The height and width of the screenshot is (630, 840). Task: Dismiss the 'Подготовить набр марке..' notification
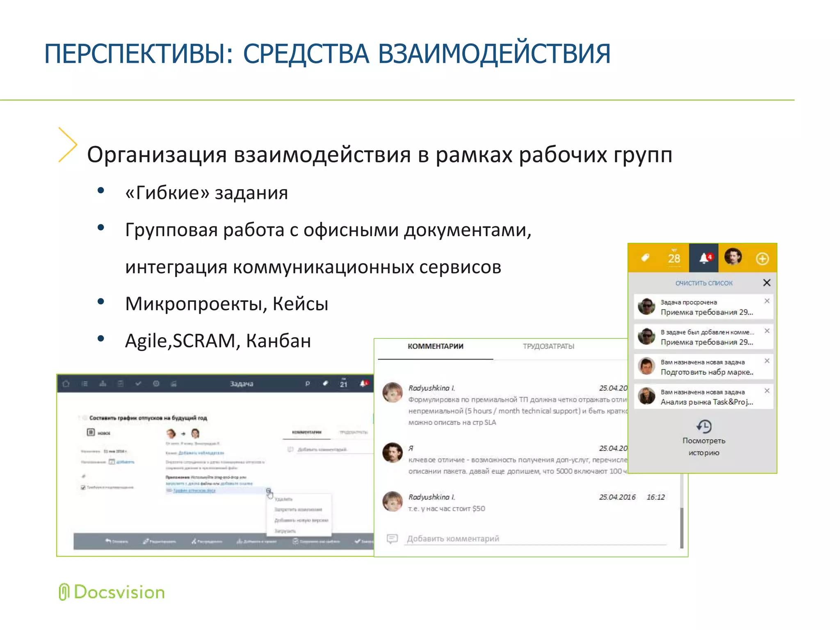coord(767,361)
